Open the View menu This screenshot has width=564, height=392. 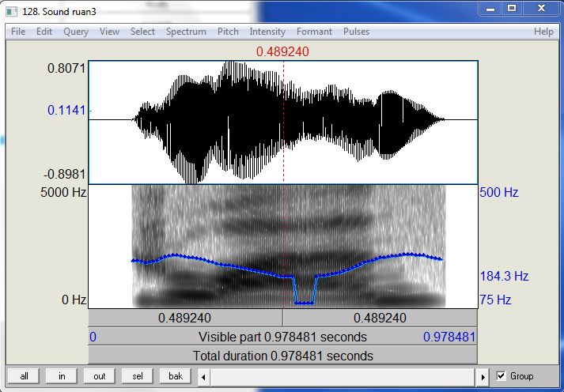(109, 32)
